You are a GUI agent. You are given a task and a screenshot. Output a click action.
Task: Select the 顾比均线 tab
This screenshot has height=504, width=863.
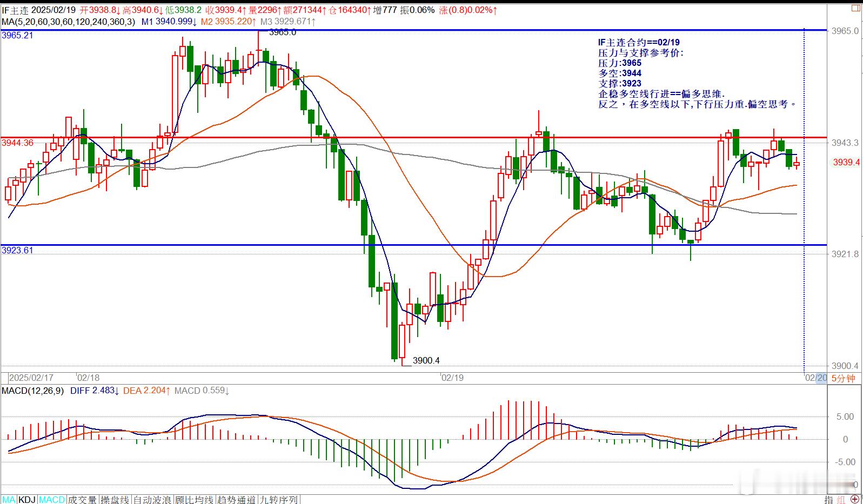[195, 500]
